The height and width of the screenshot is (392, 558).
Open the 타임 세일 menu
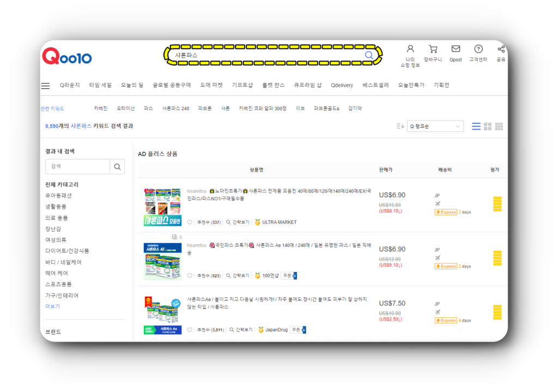pyautogui.click(x=100, y=85)
